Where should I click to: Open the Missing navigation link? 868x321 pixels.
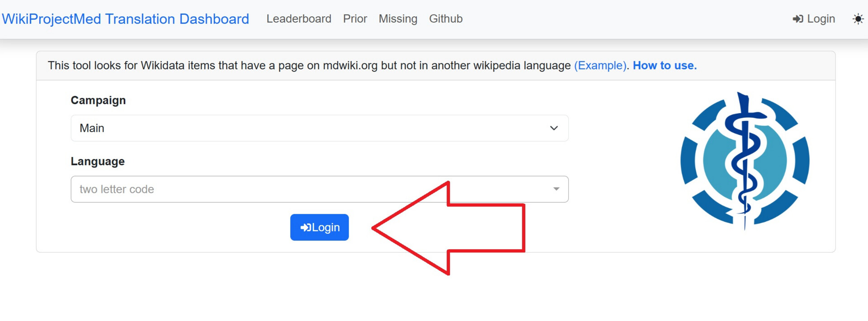[398, 19]
